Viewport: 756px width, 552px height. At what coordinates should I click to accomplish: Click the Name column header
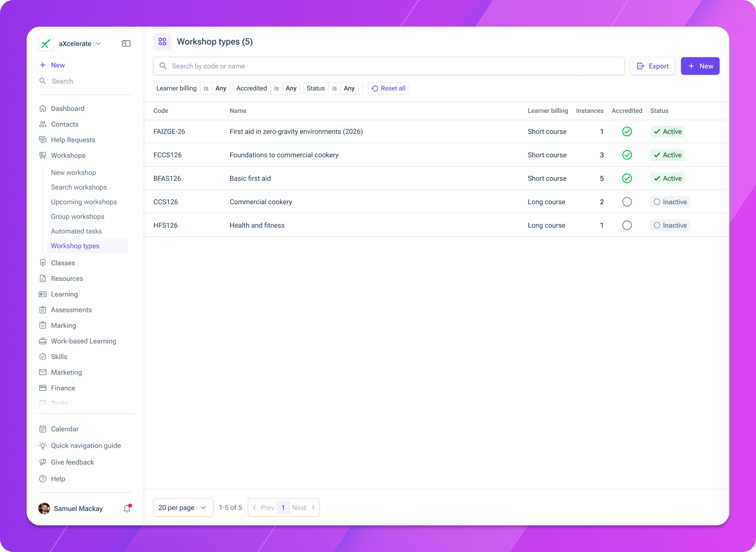pyautogui.click(x=238, y=111)
